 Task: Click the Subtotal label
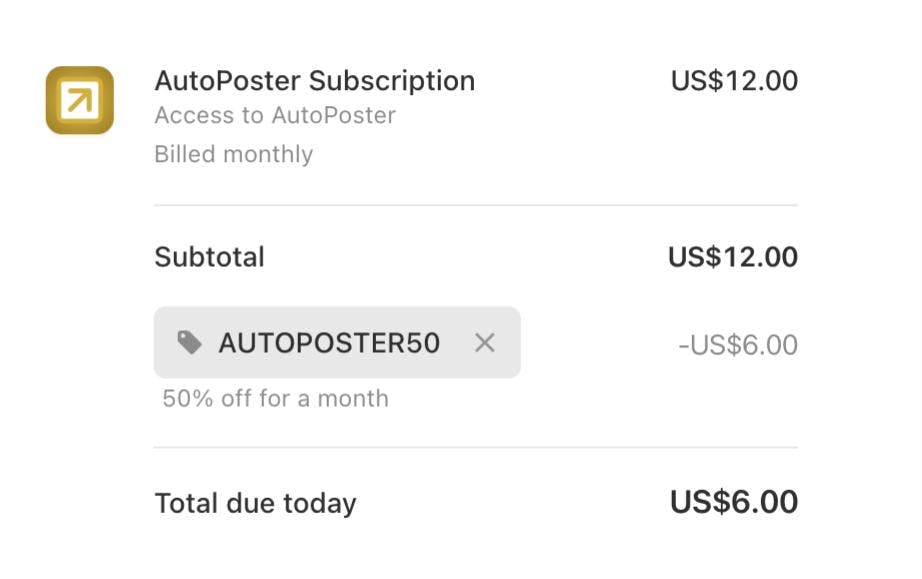(209, 258)
